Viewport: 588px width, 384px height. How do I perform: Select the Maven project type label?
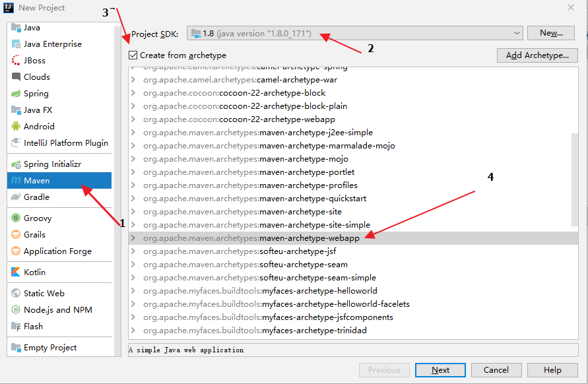point(37,180)
